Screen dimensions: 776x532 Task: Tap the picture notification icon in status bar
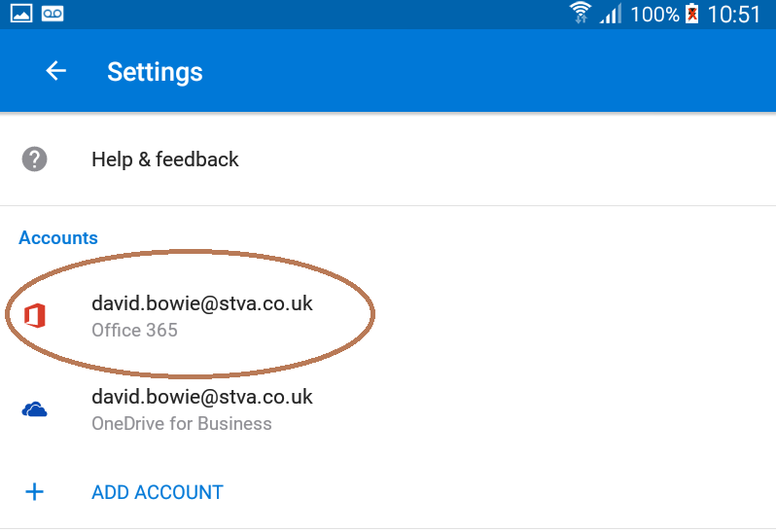coord(19,14)
